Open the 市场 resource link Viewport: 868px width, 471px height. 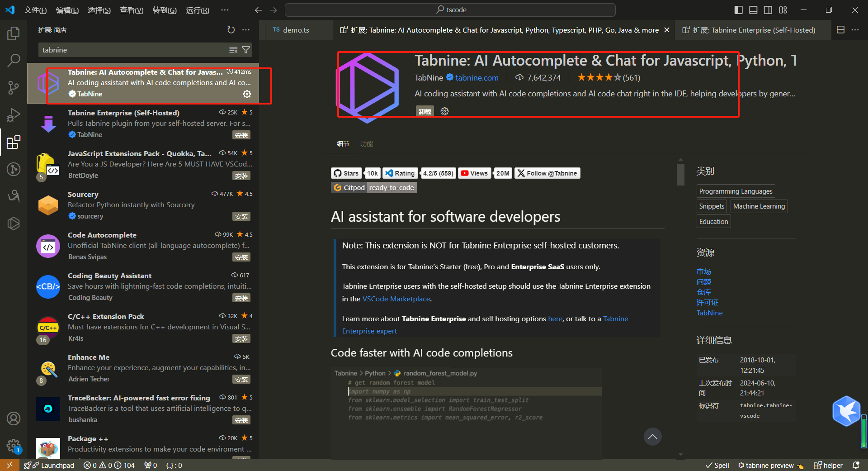pos(703,271)
